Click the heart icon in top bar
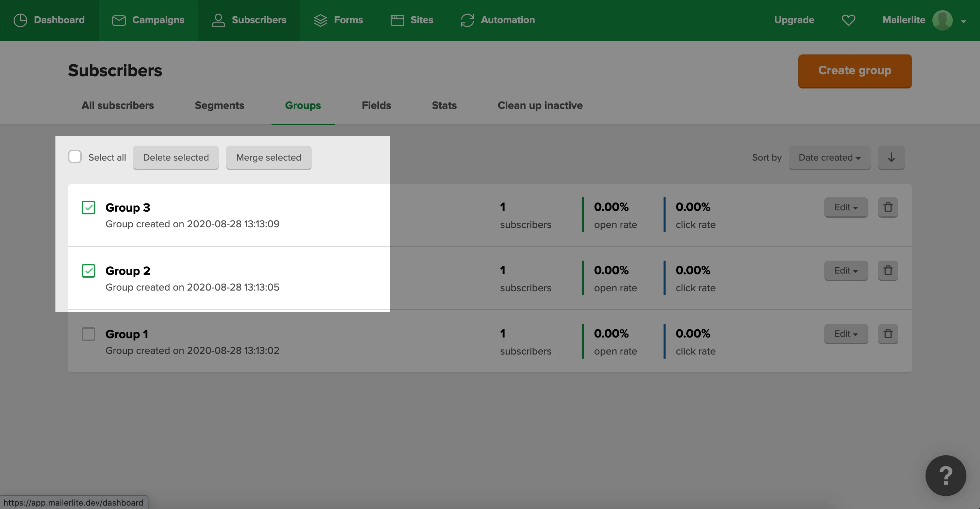The height and width of the screenshot is (509, 980). pyautogui.click(x=848, y=20)
